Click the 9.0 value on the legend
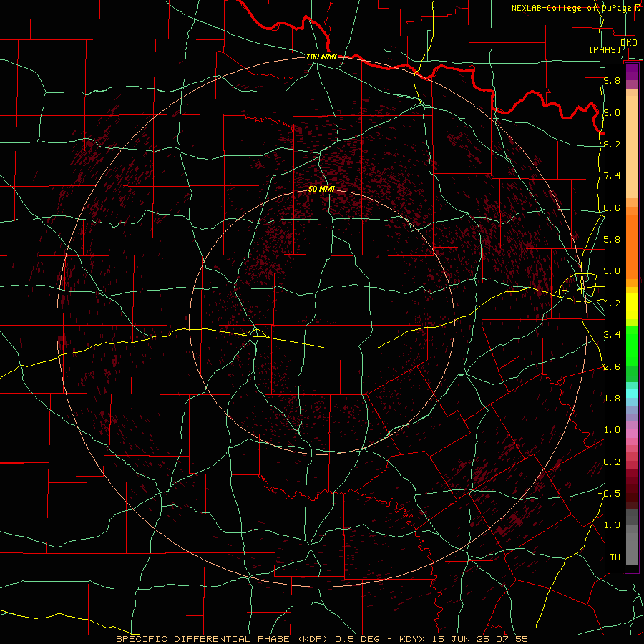The width and height of the screenshot is (644, 644). click(x=612, y=112)
